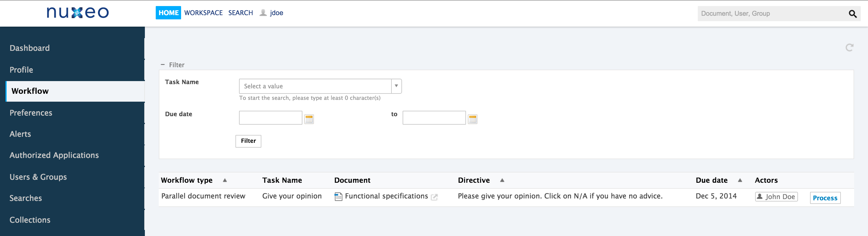Click the nuxeo logo

point(78,13)
